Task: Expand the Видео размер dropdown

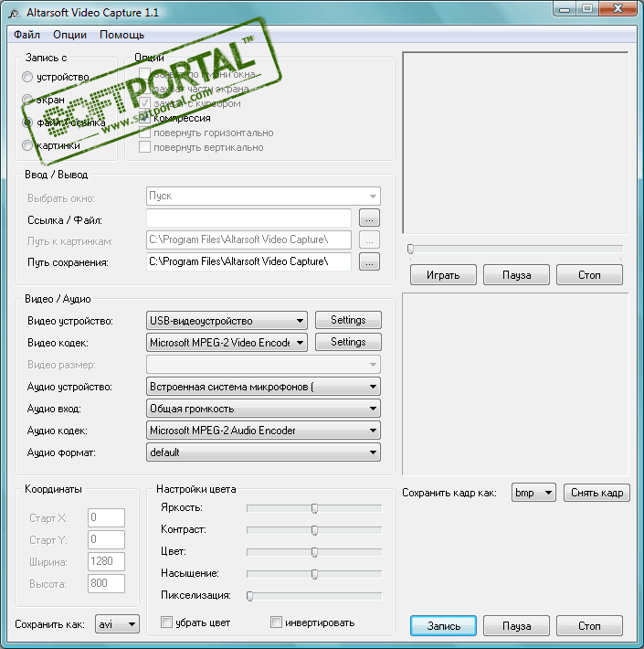Action: click(263, 364)
